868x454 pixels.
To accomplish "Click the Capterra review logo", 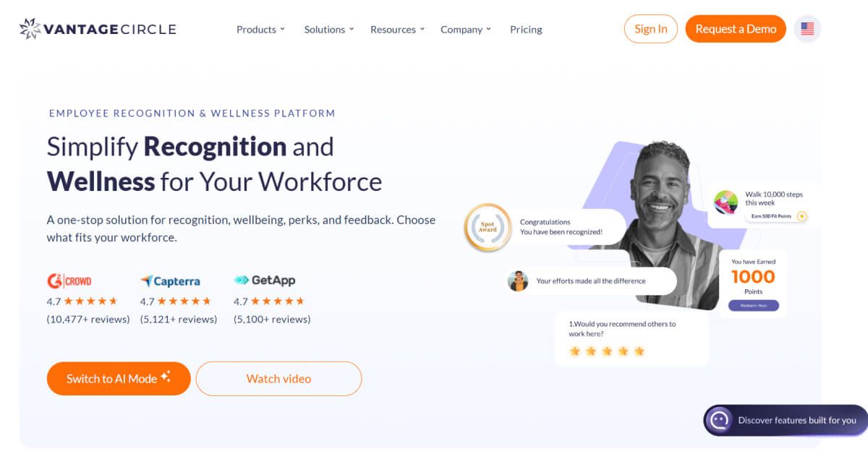I will pos(169,281).
